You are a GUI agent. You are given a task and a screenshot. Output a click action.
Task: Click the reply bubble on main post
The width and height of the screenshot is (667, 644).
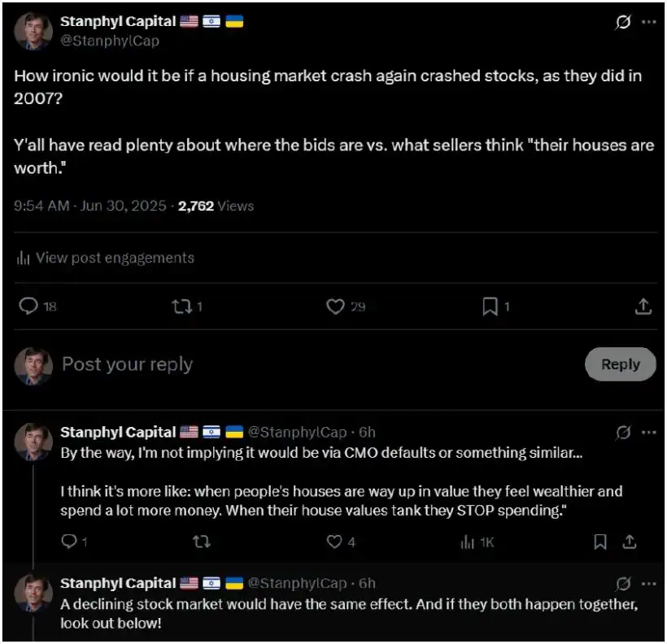28,307
